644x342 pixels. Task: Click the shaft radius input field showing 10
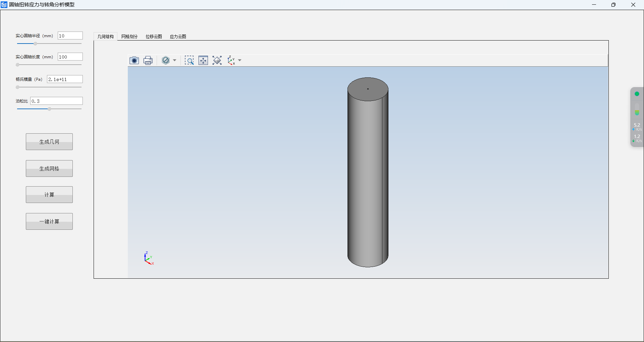click(70, 36)
